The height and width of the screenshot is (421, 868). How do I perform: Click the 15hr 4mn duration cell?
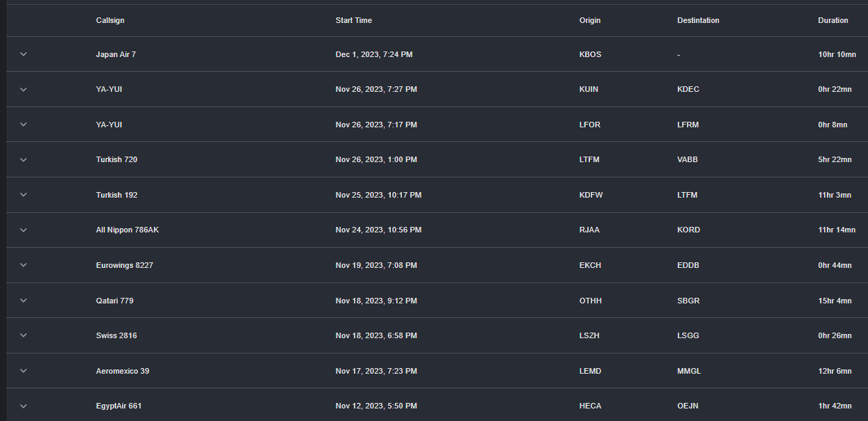pyautogui.click(x=835, y=301)
